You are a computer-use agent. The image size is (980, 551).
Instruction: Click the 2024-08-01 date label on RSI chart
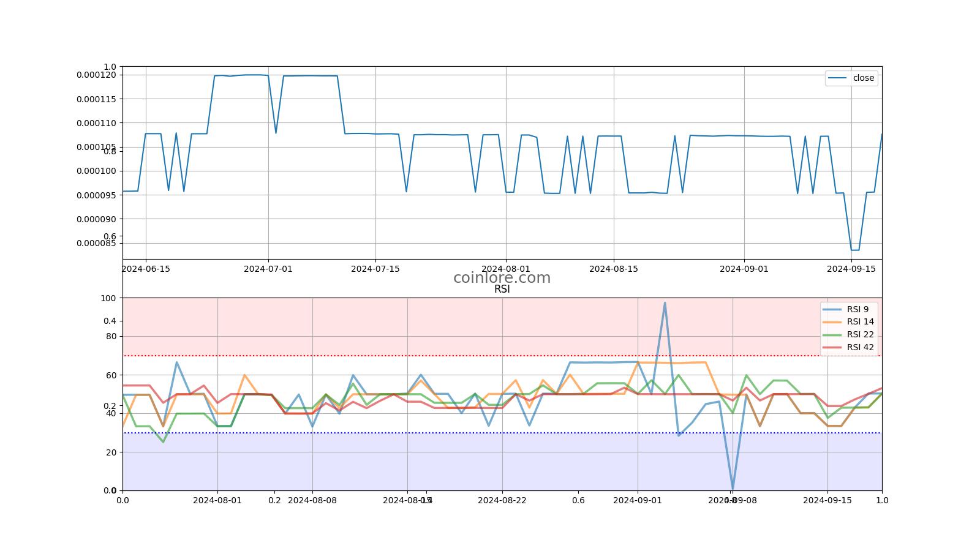click(217, 500)
